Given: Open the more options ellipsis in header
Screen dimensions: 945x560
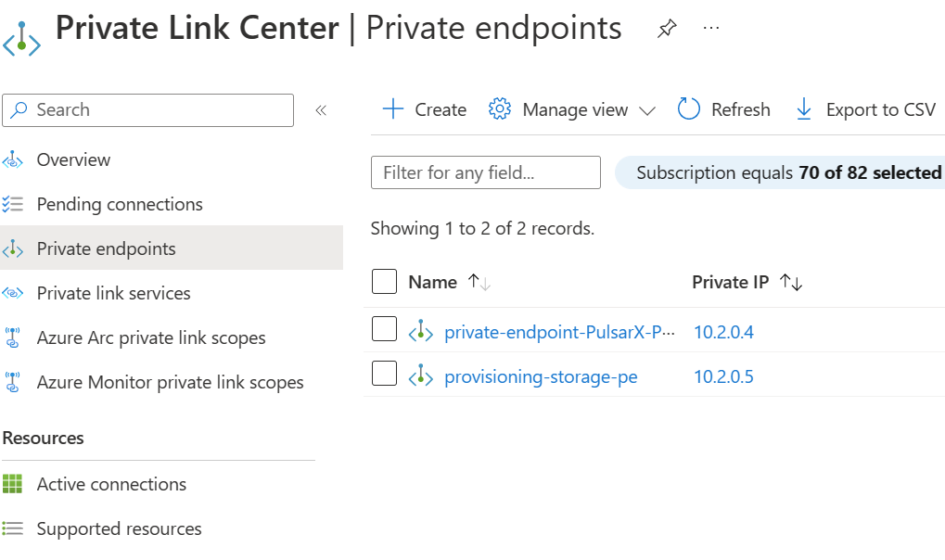Looking at the screenshot, I should [711, 29].
